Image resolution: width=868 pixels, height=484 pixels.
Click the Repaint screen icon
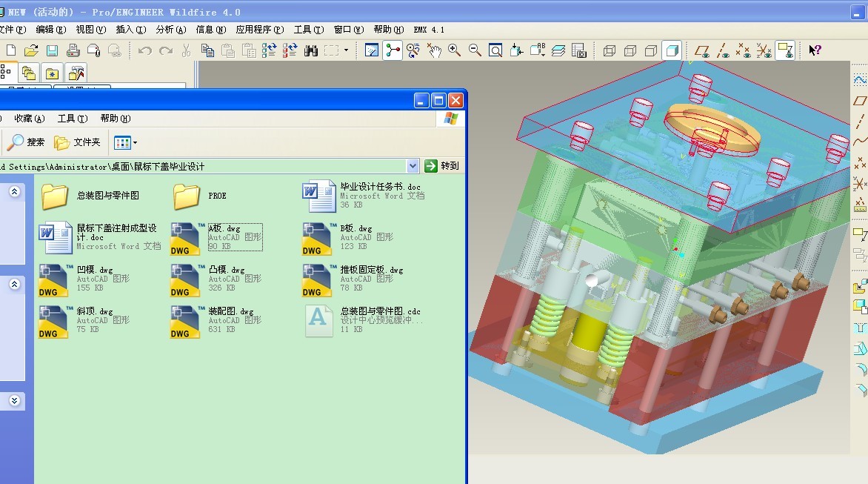tap(372, 50)
